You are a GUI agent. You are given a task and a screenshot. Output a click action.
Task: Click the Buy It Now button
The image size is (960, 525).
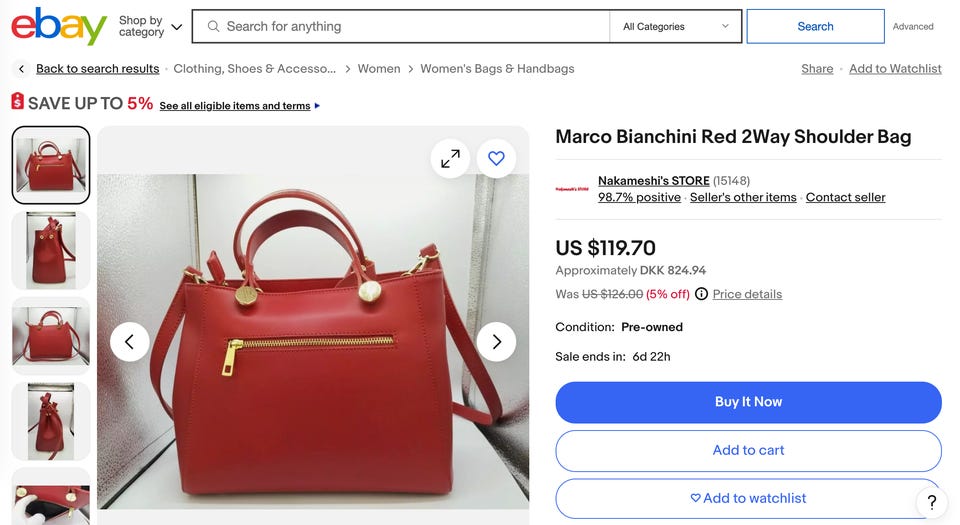click(748, 402)
